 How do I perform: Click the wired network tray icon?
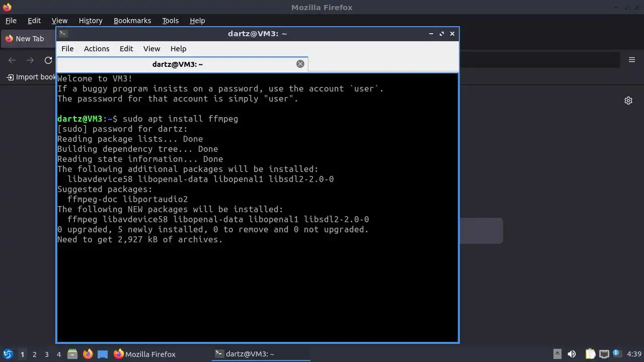604,354
